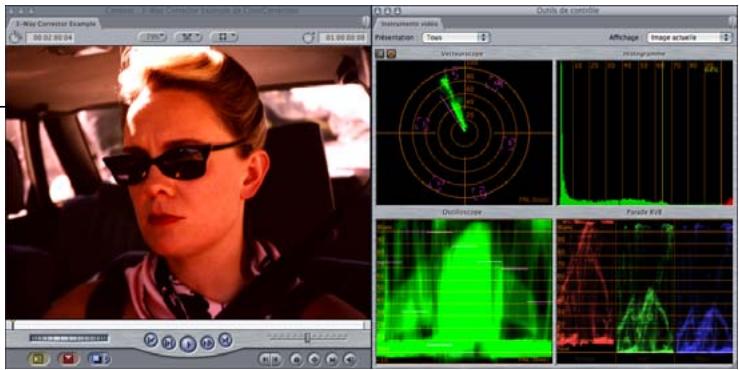This screenshot has width=740, height=370.
Task: Open the Canvas zoom percentage pop-up
Action: 152,37
